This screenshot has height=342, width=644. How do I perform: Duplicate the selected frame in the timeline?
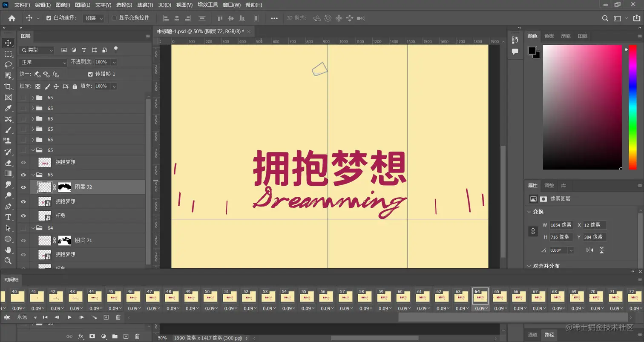click(106, 317)
